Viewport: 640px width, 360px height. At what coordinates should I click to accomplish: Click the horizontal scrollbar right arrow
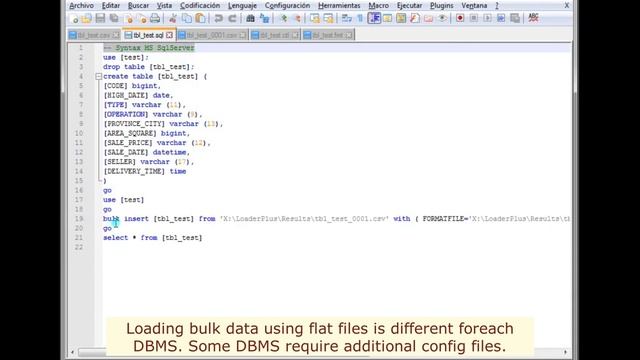pos(566,352)
